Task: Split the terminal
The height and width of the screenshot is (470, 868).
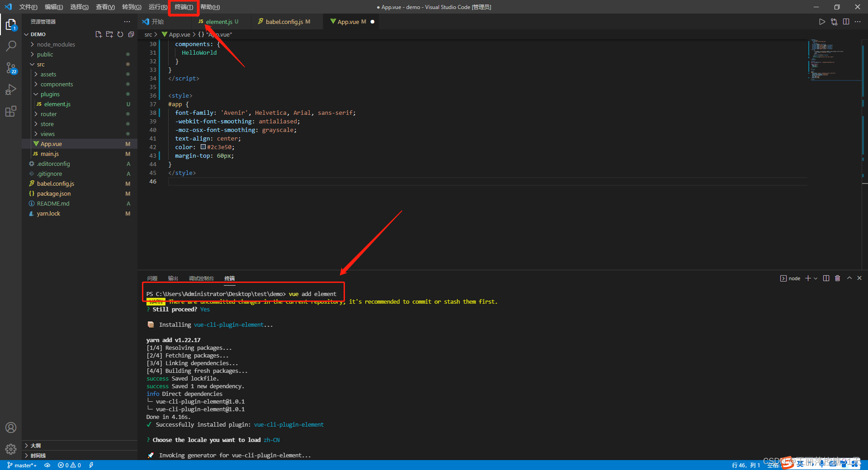Action: pos(826,278)
